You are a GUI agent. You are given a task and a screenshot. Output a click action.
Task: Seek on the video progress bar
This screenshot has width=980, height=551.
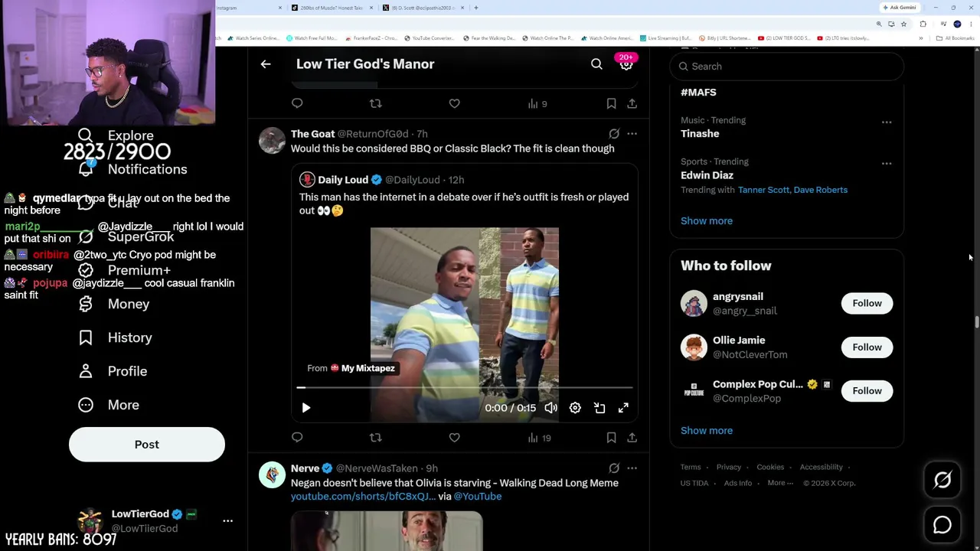point(465,388)
